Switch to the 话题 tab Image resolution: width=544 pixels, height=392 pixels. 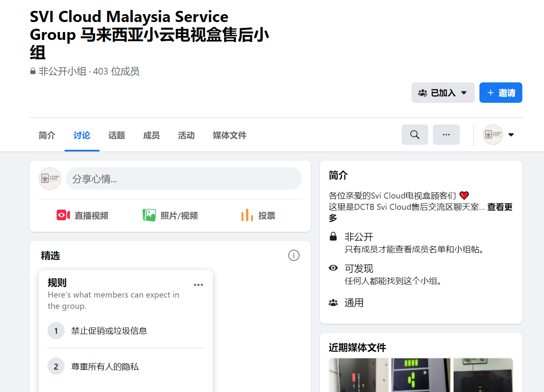pyautogui.click(x=117, y=135)
